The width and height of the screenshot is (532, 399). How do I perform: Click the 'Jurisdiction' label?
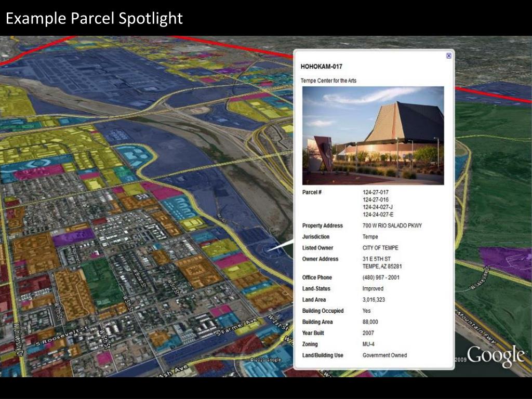(315, 237)
